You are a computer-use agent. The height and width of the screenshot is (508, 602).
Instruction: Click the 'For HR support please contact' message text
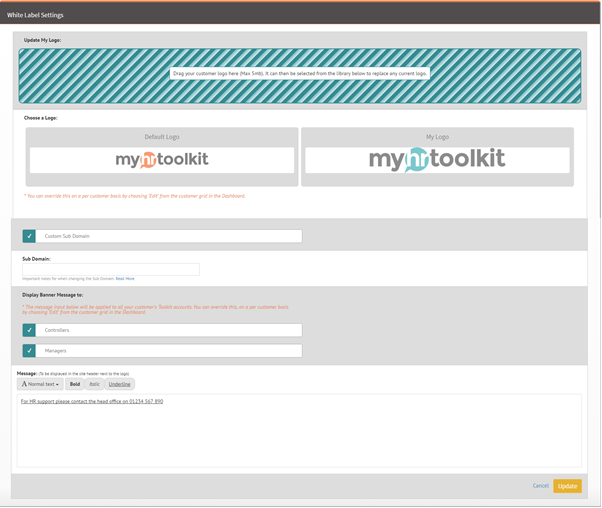click(92, 401)
